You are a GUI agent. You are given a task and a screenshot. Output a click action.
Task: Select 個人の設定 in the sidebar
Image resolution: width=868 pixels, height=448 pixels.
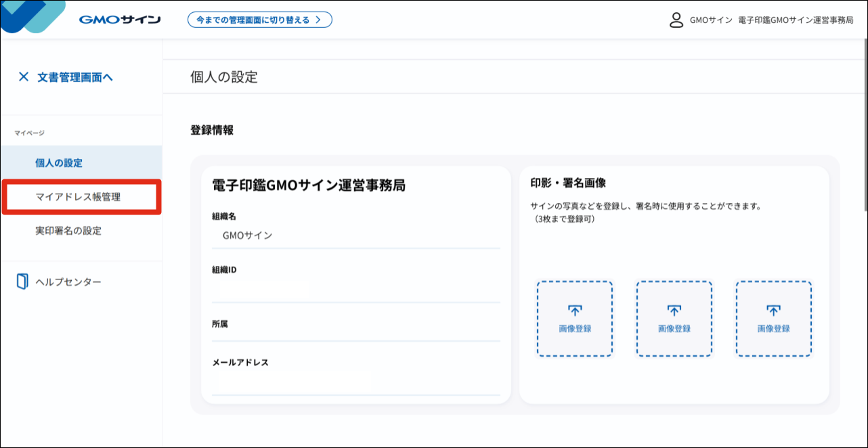click(x=60, y=162)
